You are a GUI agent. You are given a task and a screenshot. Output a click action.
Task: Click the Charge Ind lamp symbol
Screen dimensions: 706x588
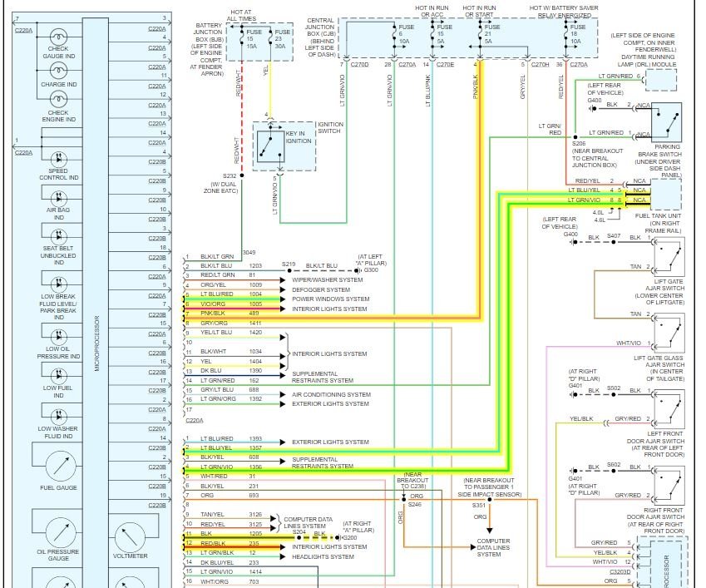(58, 70)
